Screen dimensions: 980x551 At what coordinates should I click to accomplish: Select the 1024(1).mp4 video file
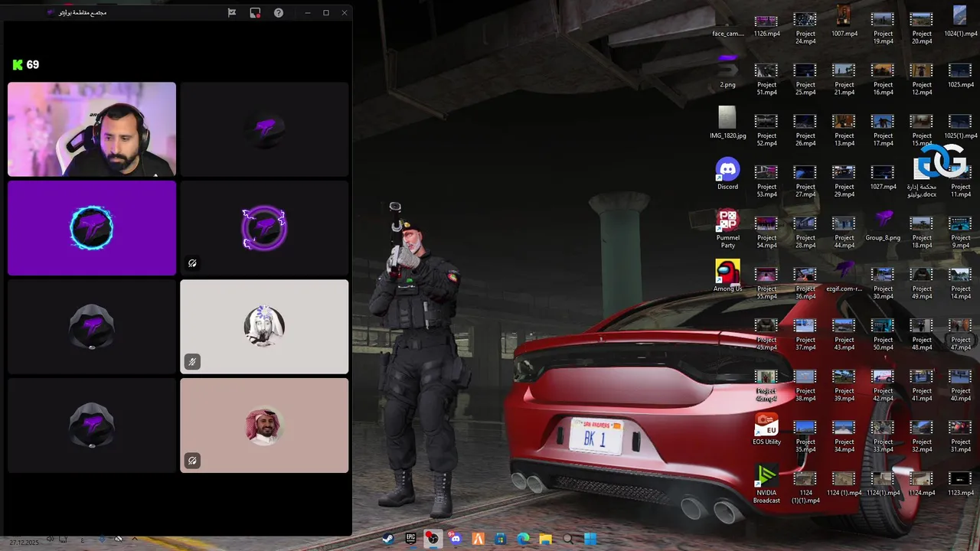click(959, 21)
